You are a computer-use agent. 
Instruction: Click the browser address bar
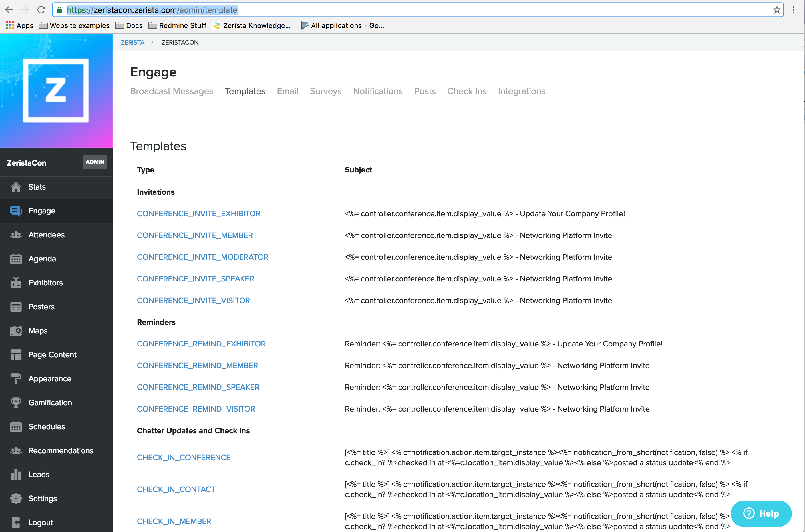[x=417, y=10]
